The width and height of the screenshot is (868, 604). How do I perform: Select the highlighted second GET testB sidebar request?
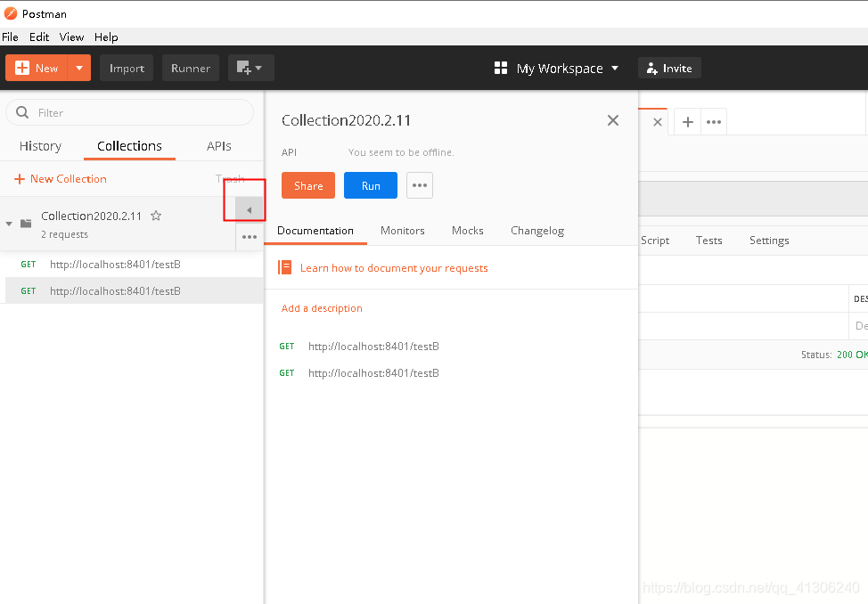pyautogui.click(x=134, y=290)
